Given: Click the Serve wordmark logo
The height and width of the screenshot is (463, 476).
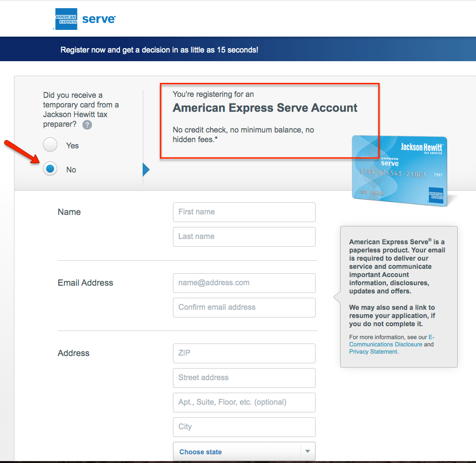Looking at the screenshot, I should click(99, 19).
